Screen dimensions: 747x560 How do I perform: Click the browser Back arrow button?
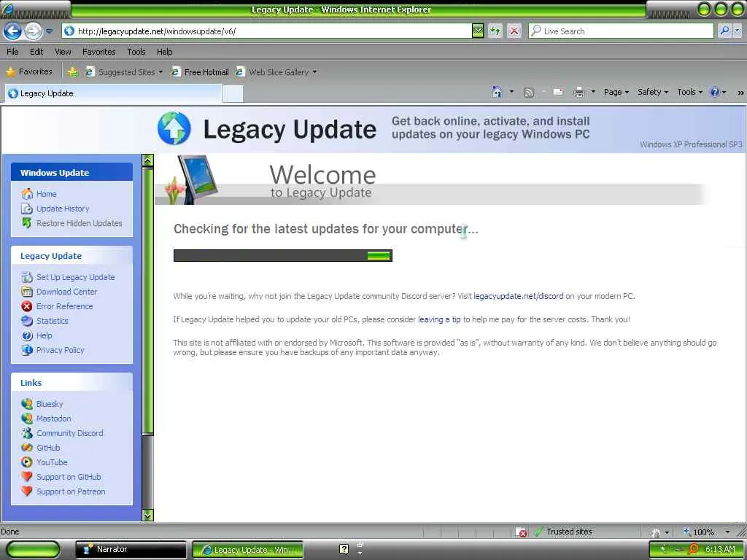click(12, 31)
